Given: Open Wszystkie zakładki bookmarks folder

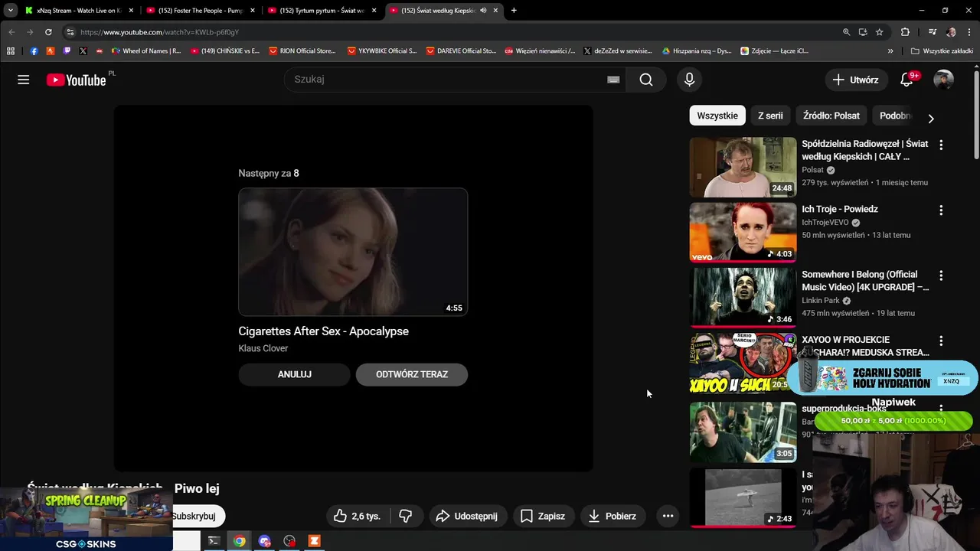Looking at the screenshot, I should [942, 51].
